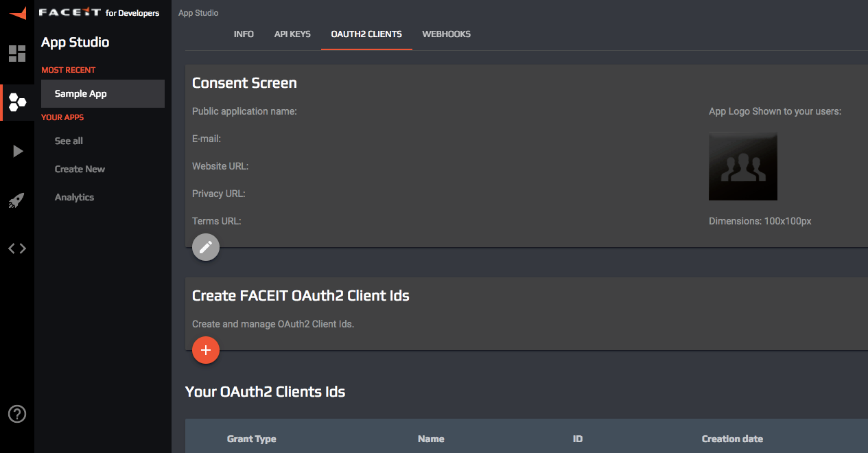Open the dashboard grid icon in sidebar
The width and height of the screenshot is (868, 453).
click(17, 54)
